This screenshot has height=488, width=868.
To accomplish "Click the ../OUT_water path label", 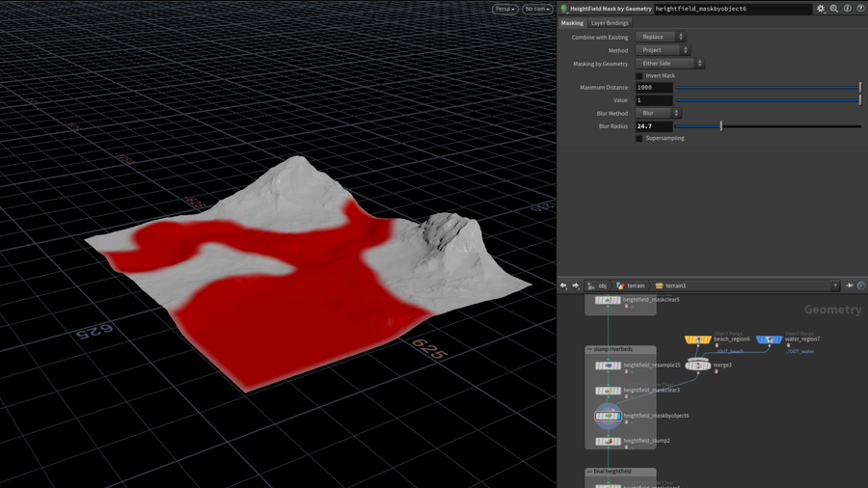I will [x=800, y=351].
